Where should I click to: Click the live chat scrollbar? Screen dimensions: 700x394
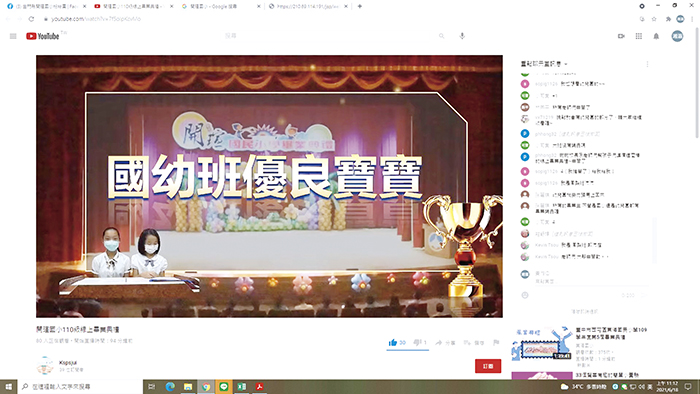tap(653, 241)
